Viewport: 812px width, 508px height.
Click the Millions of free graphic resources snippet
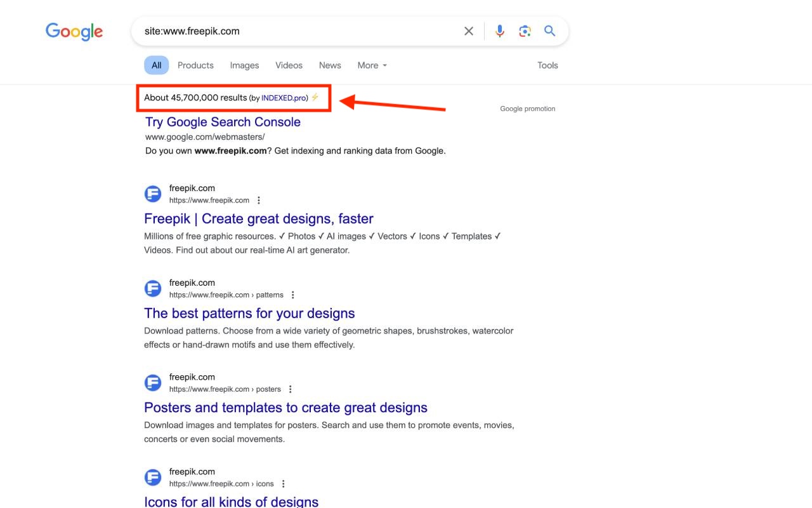(x=322, y=243)
